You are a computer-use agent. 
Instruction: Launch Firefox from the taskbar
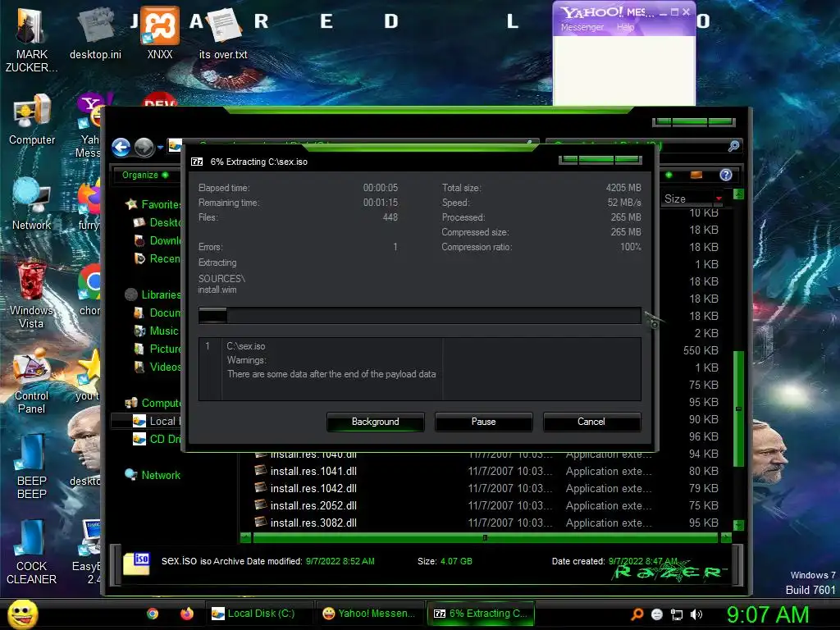(x=186, y=614)
